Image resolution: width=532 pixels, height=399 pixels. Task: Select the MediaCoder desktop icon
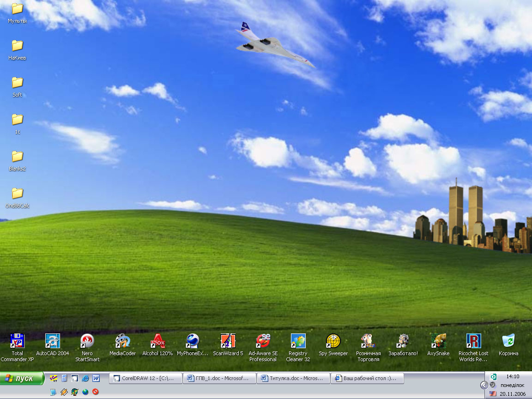click(122, 345)
